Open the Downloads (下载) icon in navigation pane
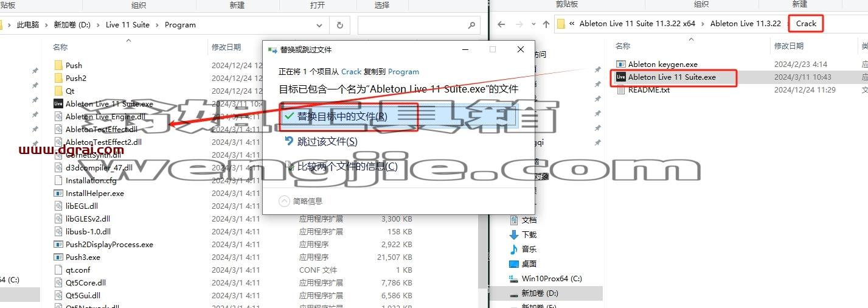The image size is (868, 308). pos(513,234)
